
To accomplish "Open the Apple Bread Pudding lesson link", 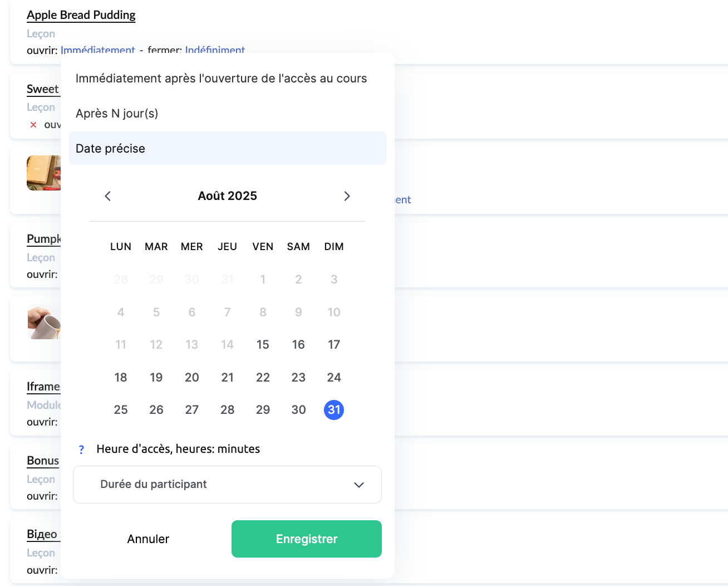I will tap(81, 15).
